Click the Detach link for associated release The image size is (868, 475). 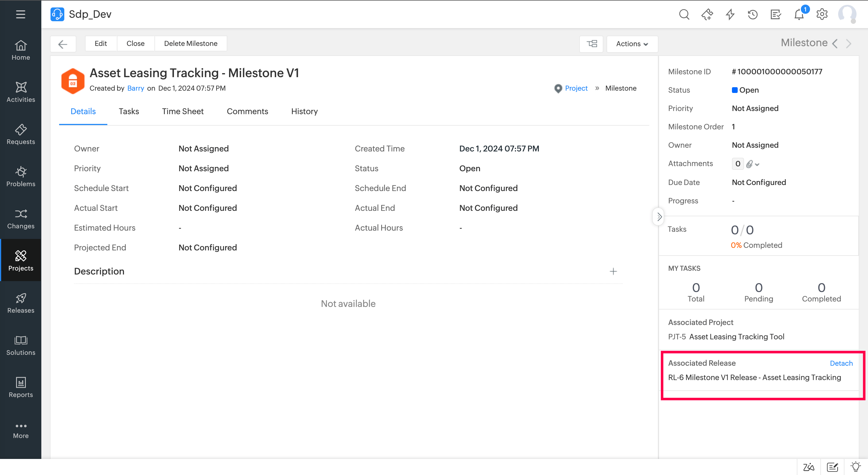[841, 363]
